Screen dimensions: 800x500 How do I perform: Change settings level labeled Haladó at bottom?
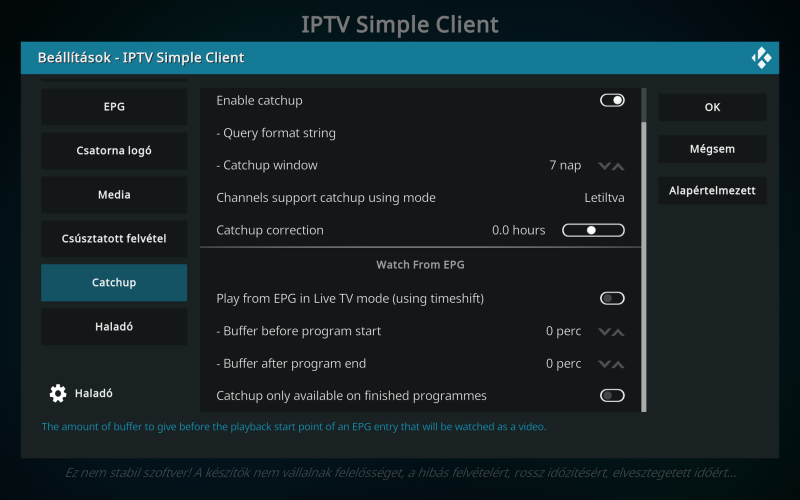(x=93, y=393)
